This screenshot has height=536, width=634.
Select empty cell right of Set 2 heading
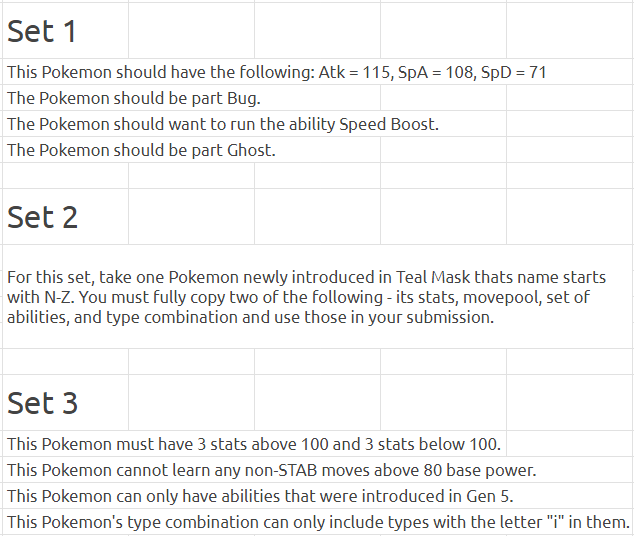(x=191, y=217)
